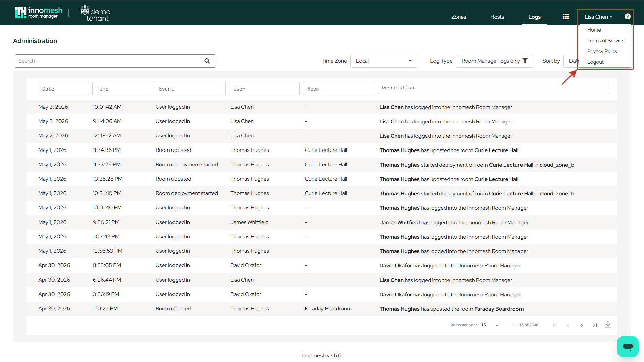644x362 pixels.
Task: Click Curie Lecture Hall room at 10:34:10 PM
Action: [326, 193]
